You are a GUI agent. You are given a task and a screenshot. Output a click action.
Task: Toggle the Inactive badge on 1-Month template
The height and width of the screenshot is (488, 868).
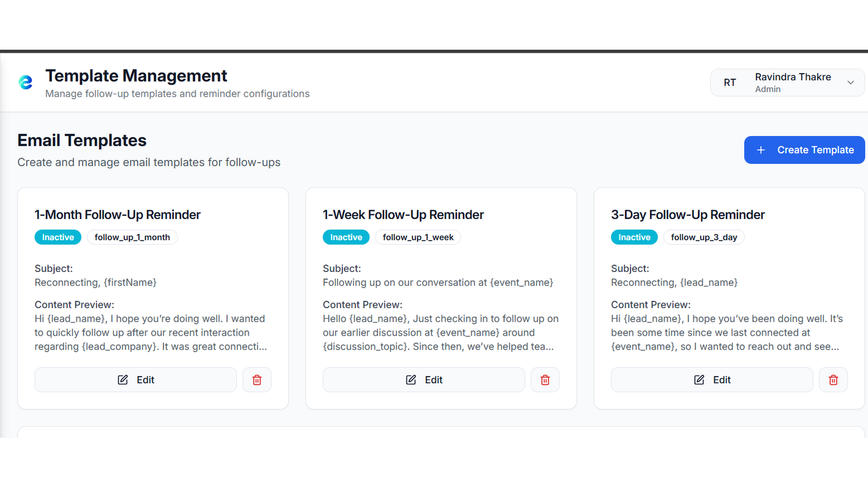coord(58,237)
